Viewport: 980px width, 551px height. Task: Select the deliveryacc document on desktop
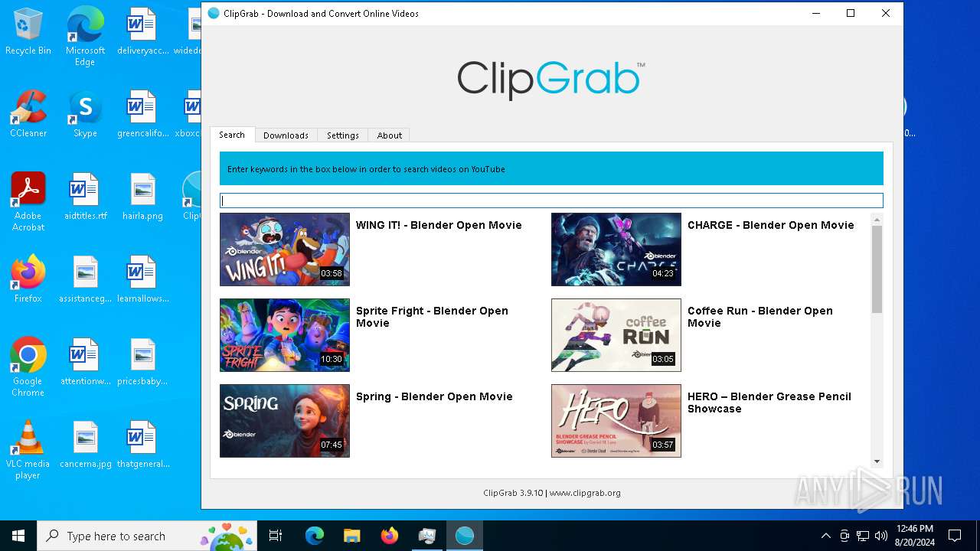[x=142, y=31]
